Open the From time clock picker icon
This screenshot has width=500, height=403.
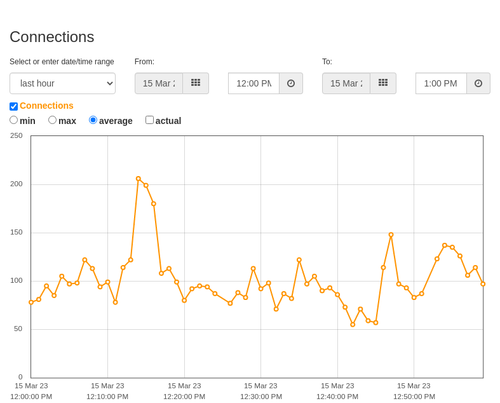click(x=291, y=83)
